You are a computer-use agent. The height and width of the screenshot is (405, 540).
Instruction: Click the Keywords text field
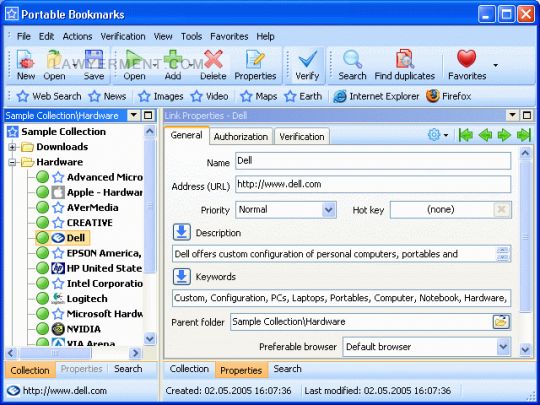(x=341, y=298)
